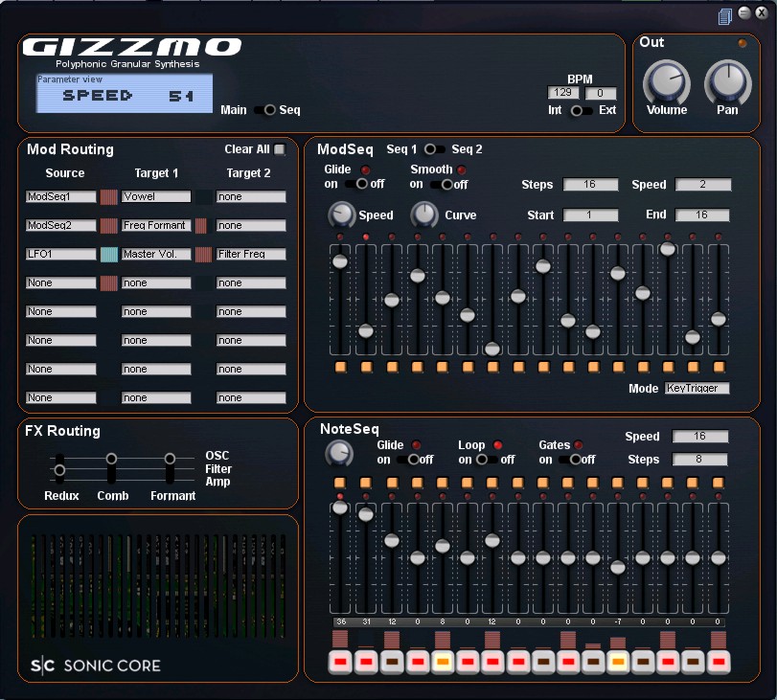Click the seventh ModSeq slider handle at bottom
This screenshot has width=777, height=700.
492,349
